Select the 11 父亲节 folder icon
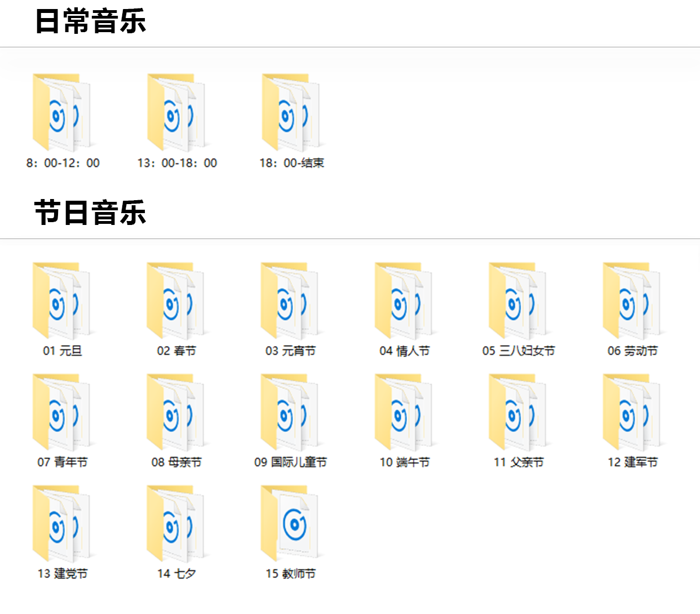This screenshot has height=614, width=700. 518,413
